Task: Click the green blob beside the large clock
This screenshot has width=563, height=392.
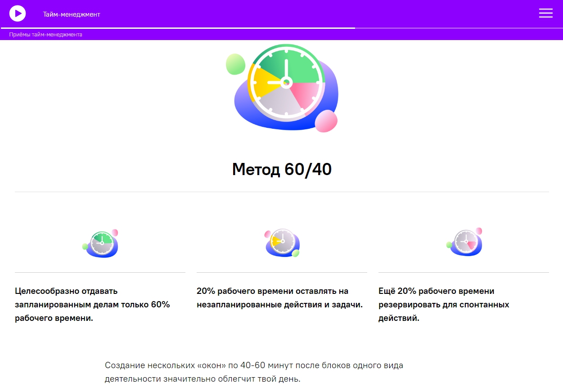Action: [x=235, y=64]
